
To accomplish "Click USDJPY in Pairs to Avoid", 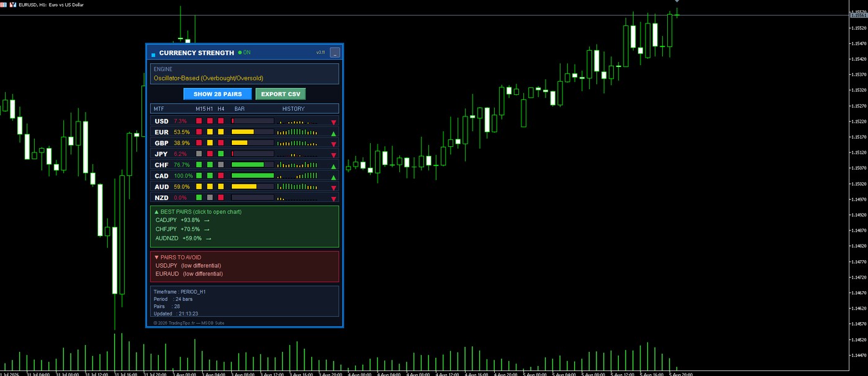I will [167, 266].
